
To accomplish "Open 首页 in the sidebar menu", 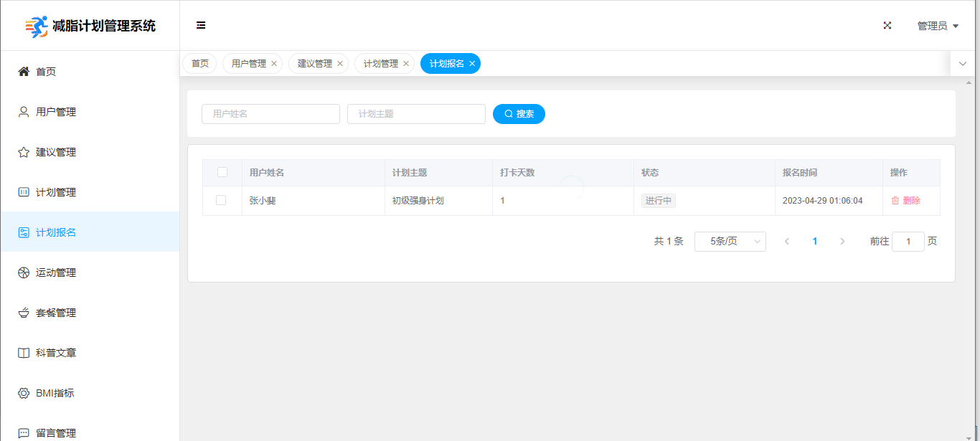I will click(x=90, y=71).
